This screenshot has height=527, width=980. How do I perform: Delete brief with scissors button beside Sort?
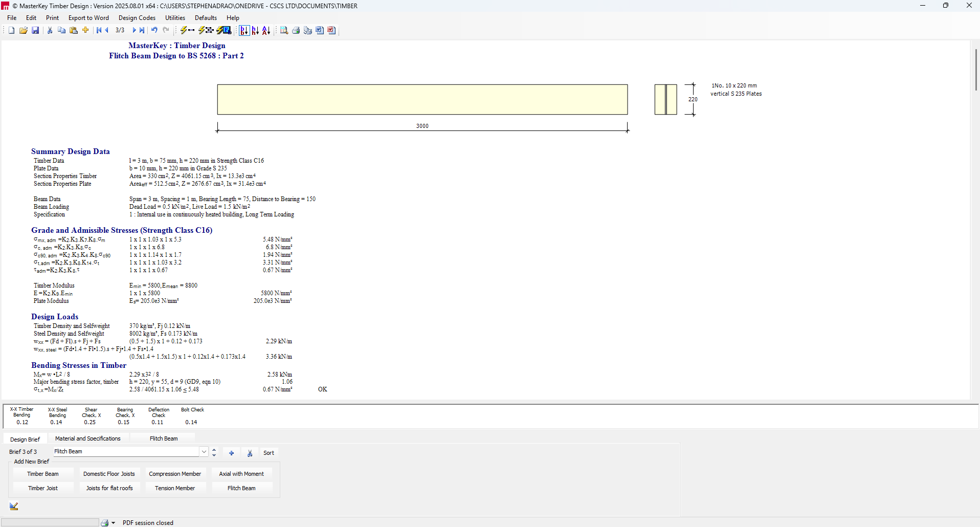point(250,453)
